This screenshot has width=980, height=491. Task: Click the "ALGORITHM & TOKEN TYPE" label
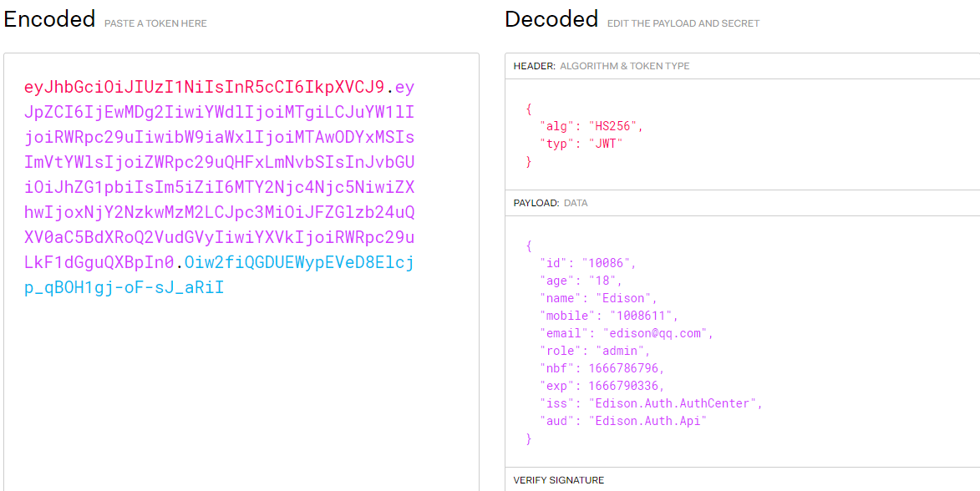[625, 66]
